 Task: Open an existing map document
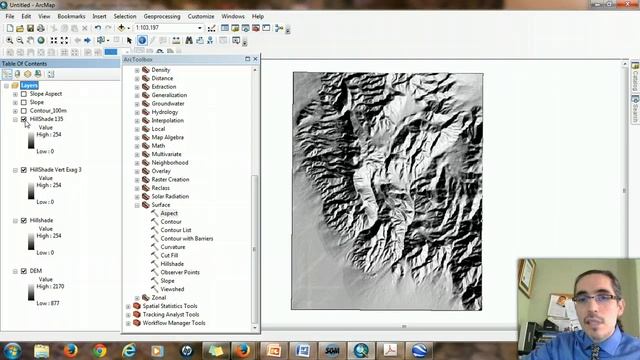click(20, 28)
